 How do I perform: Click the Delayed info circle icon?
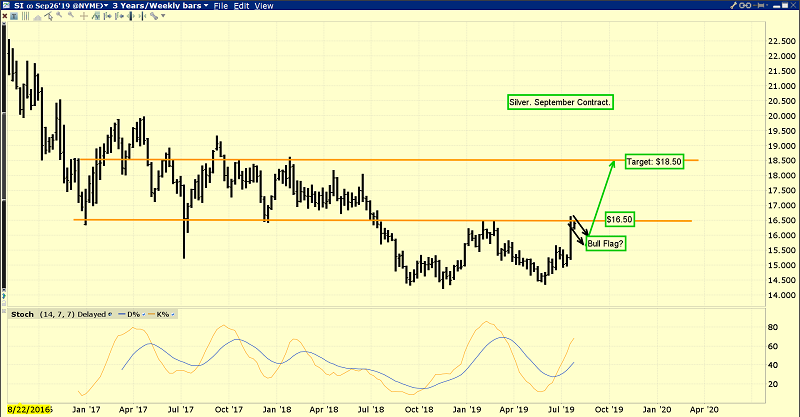tap(110, 314)
